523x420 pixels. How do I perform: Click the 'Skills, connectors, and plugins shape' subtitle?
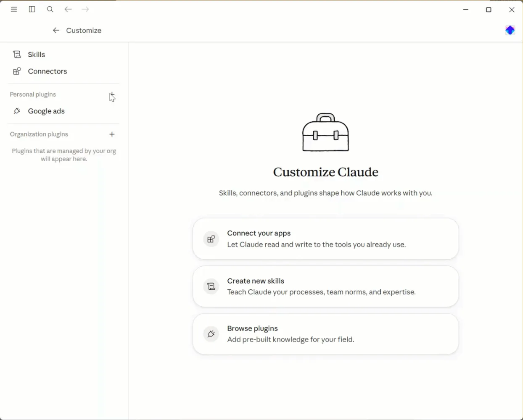(x=326, y=193)
